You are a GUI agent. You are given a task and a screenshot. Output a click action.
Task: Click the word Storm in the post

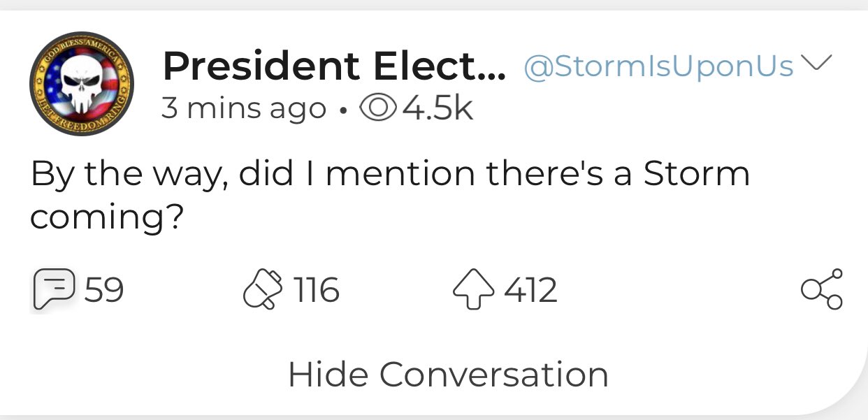pyautogui.click(x=696, y=174)
